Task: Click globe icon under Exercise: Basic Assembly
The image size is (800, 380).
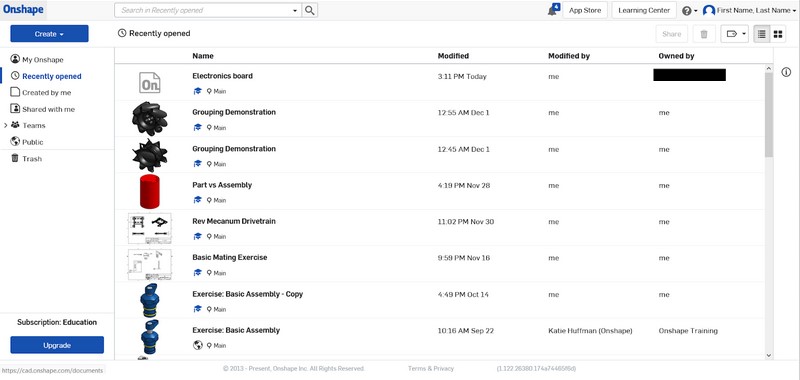Action: 197,345
